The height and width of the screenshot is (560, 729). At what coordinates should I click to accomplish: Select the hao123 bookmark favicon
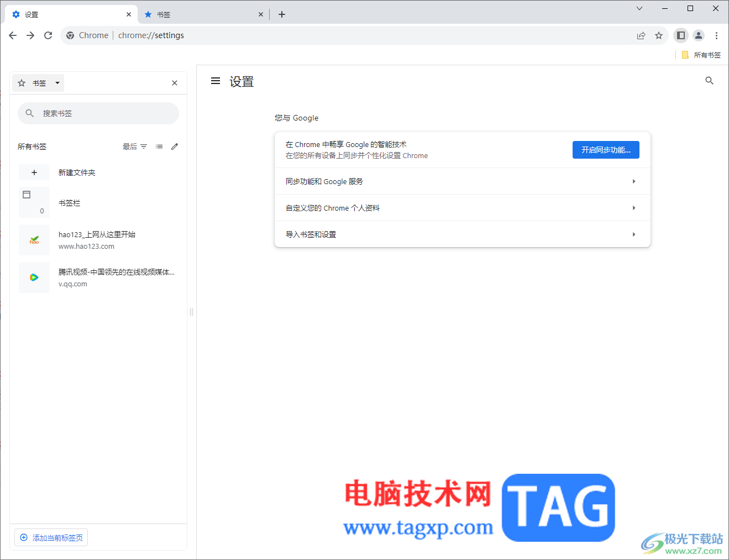coord(34,240)
